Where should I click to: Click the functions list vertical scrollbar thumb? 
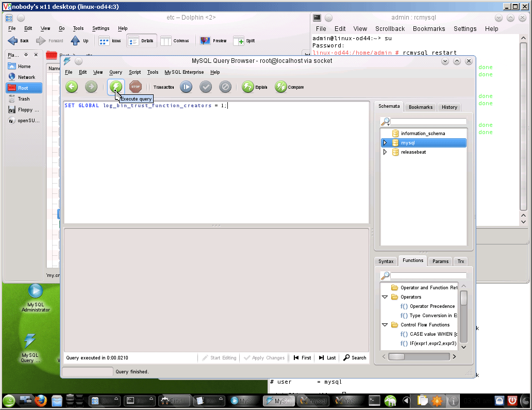(x=463, y=298)
